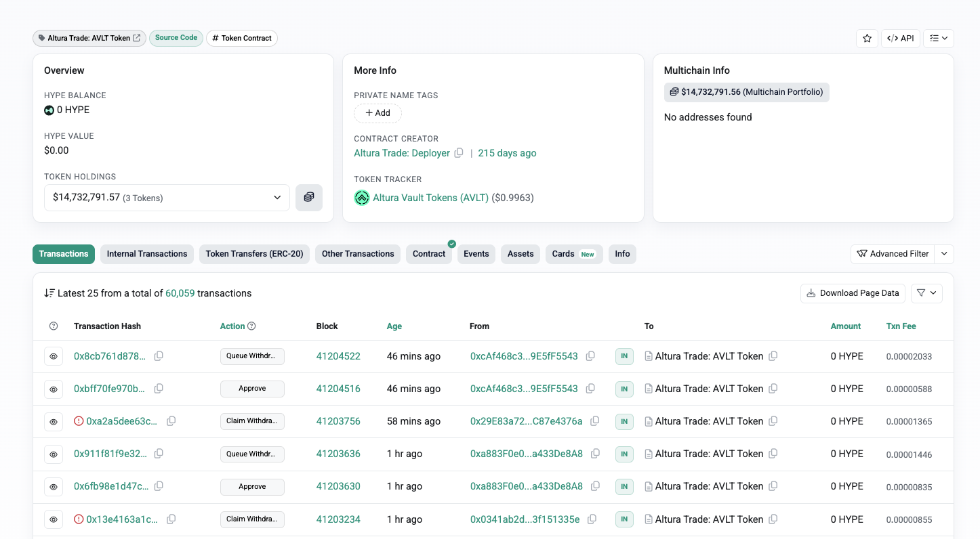Preview transaction 0x13e4163a1c with the eye button

point(54,519)
